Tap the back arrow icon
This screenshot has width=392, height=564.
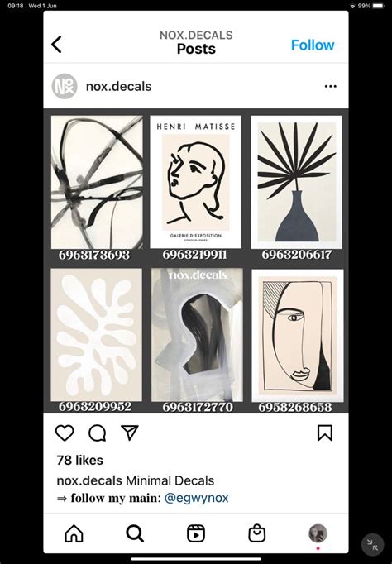(56, 45)
